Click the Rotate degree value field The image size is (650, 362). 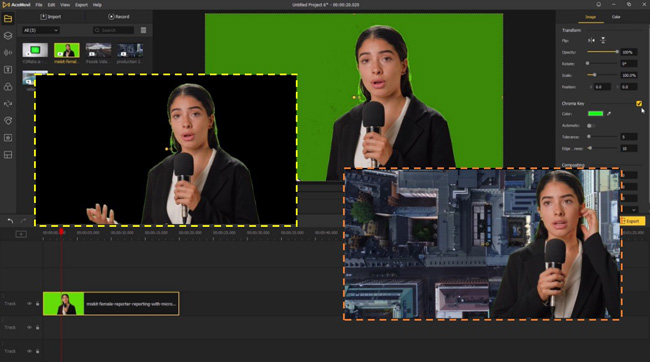[629, 64]
